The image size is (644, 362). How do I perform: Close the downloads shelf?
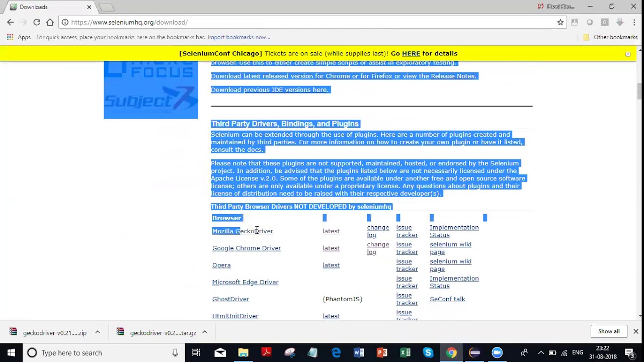pos(636,331)
